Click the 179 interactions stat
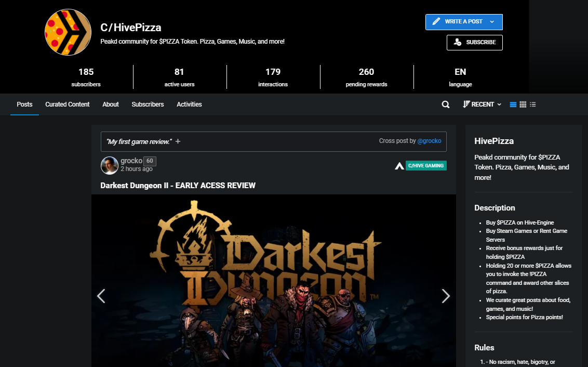588x367 pixels. click(273, 77)
